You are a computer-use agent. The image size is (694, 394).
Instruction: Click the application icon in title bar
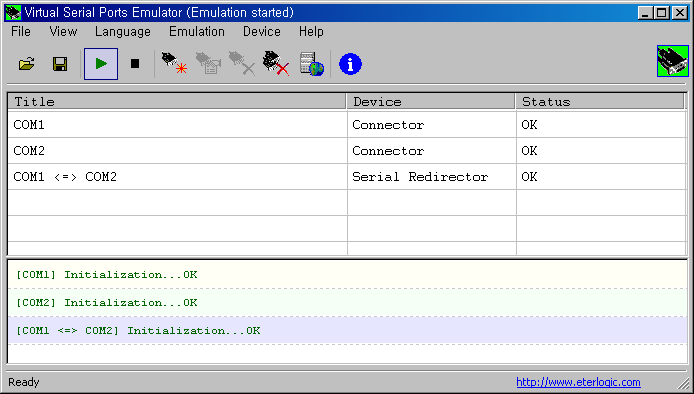(13, 12)
